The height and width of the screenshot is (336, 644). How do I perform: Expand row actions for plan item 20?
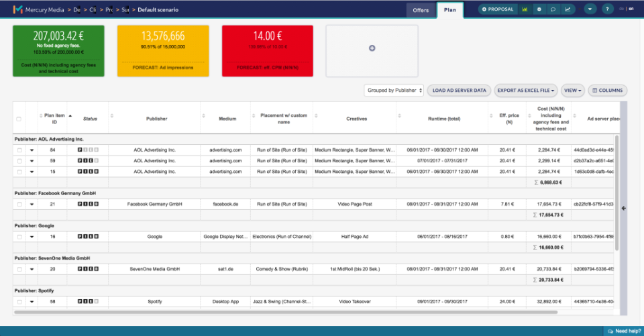(x=32, y=269)
